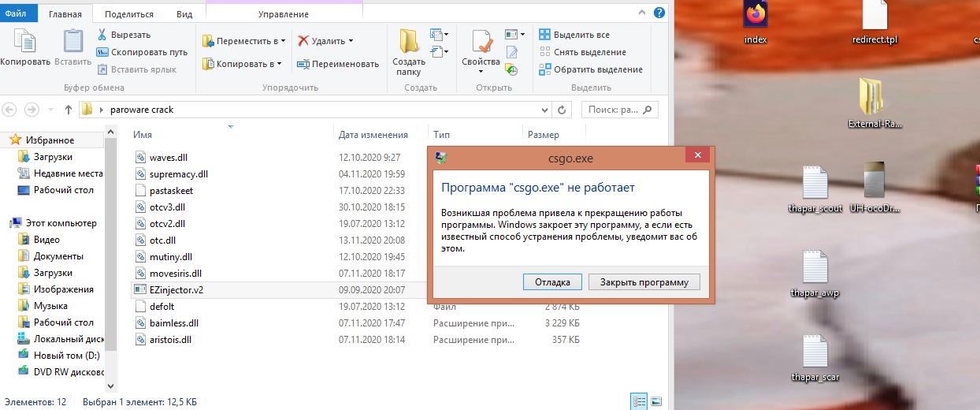Click the up one level arrow
This screenshot has height=410, width=980.
69,110
